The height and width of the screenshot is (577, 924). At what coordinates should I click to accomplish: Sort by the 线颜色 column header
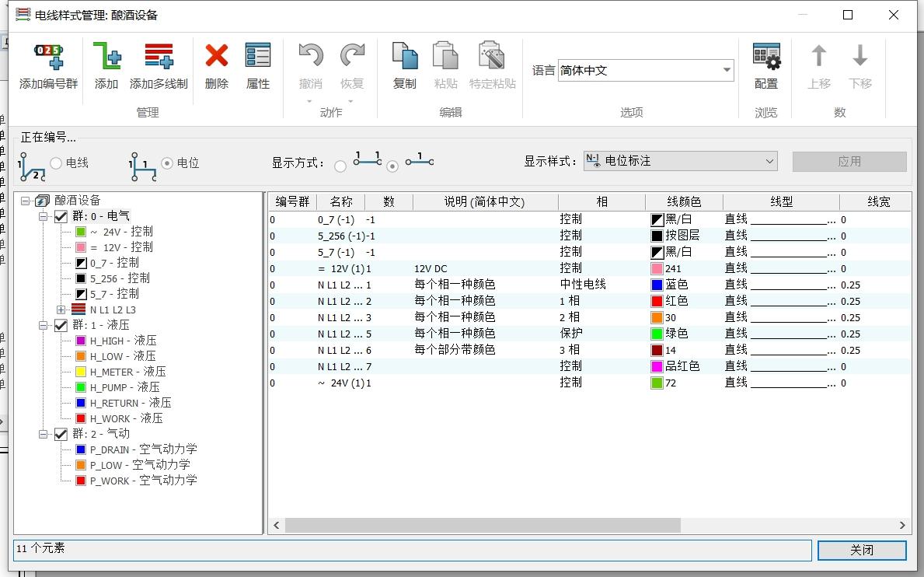pyautogui.click(x=684, y=201)
